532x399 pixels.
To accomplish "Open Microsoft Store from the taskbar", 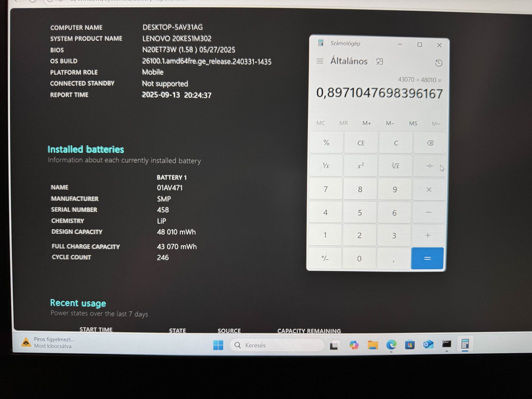I will coord(410,345).
